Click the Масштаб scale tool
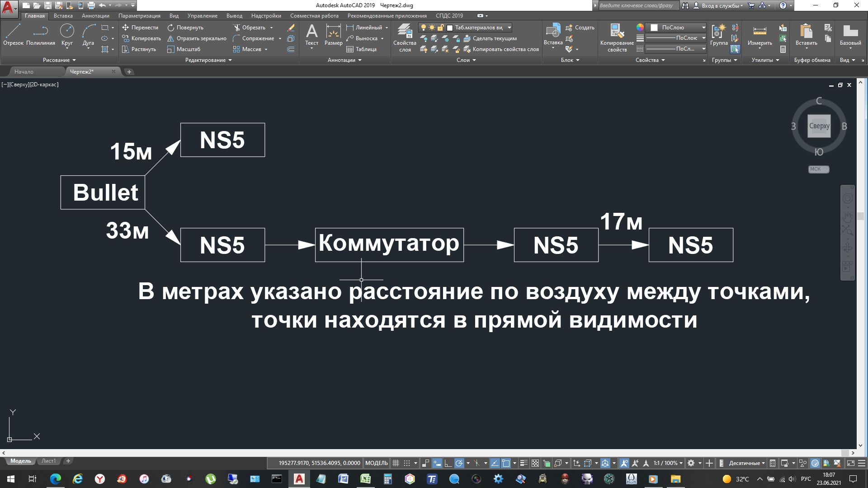 [x=184, y=49]
